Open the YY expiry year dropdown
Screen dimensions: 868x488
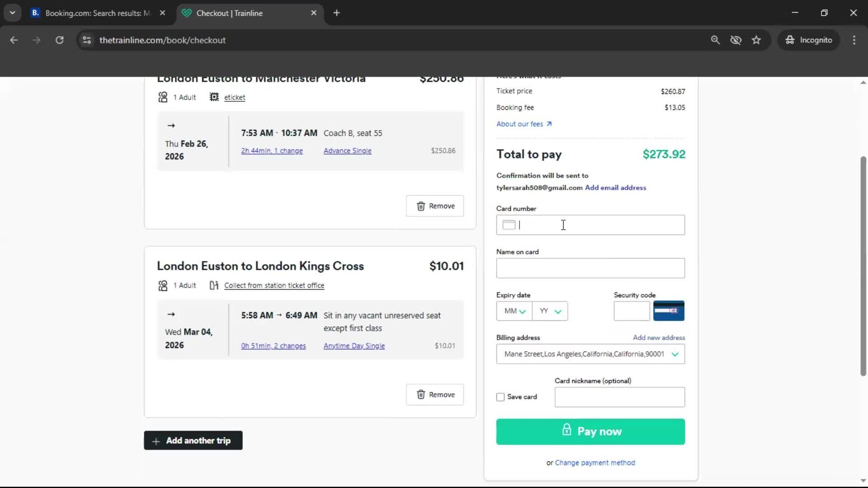point(550,311)
